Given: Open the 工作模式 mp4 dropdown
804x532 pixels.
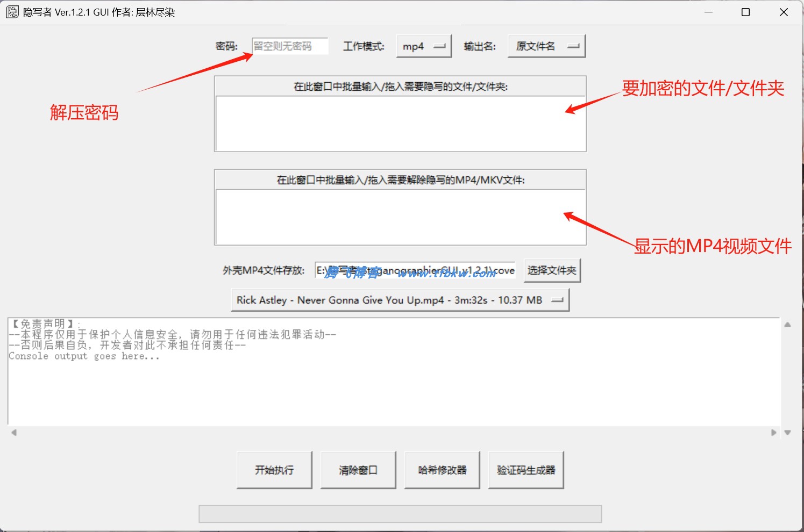Looking at the screenshot, I should coord(423,46).
